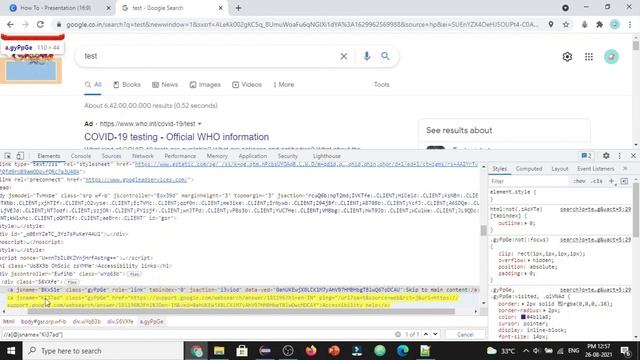Show more styles pane tabs chevron
This screenshot has height=360, width=640.
[x=625, y=169]
